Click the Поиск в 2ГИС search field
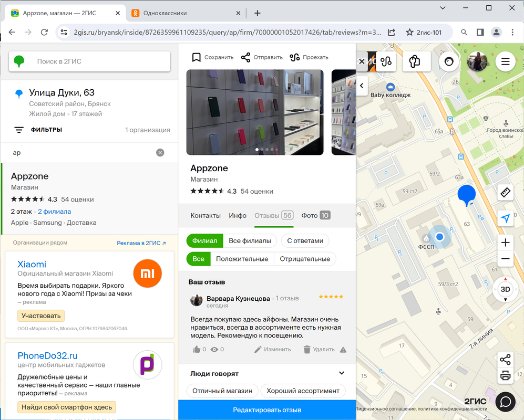The width and height of the screenshot is (524, 420). [x=89, y=61]
